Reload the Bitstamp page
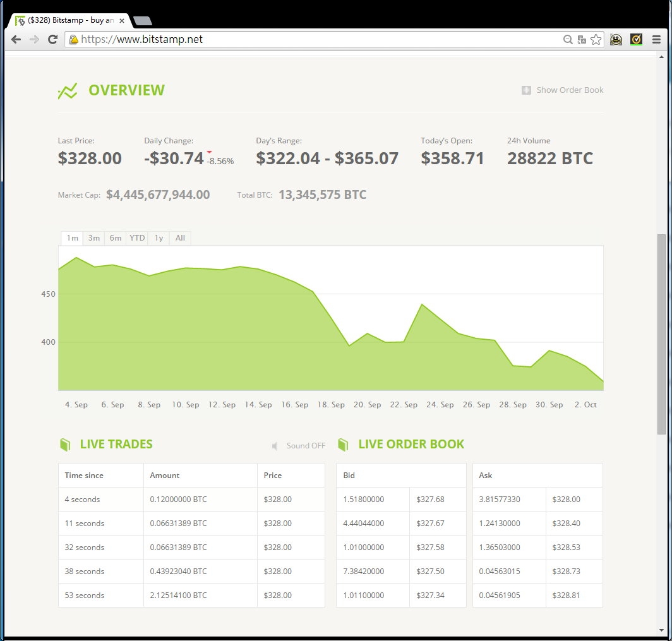The height and width of the screenshot is (641, 672). 52,39
